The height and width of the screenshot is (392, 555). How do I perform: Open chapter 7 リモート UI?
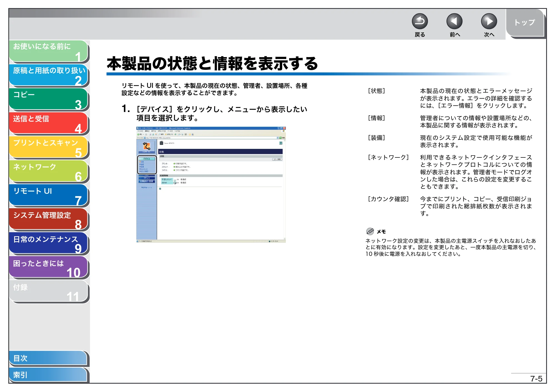(49, 195)
